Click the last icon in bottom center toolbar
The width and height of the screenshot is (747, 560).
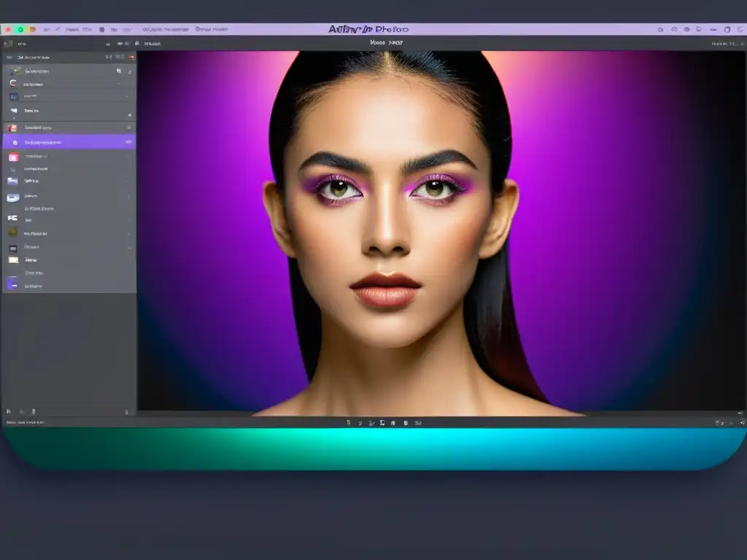coord(419,422)
